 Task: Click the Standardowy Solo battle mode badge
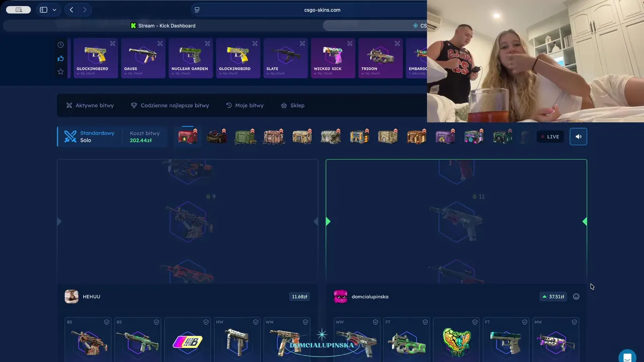(x=89, y=137)
